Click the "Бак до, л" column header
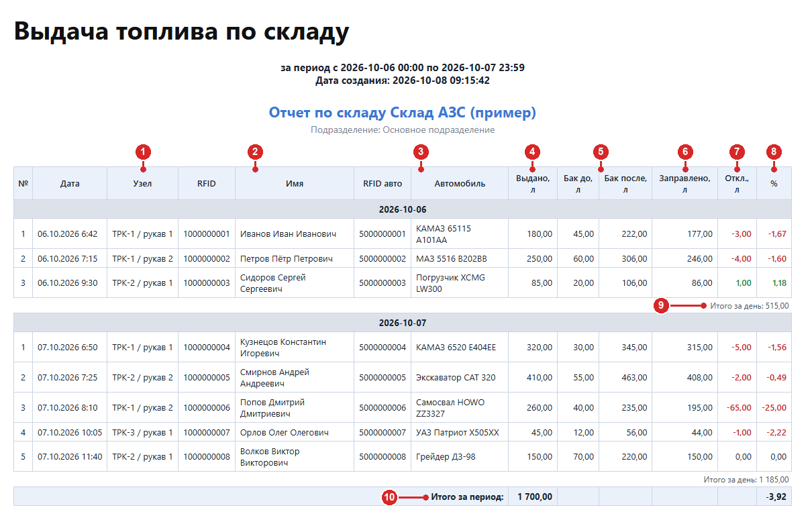This screenshot has width=812, height=518. click(x=578, y=183)
